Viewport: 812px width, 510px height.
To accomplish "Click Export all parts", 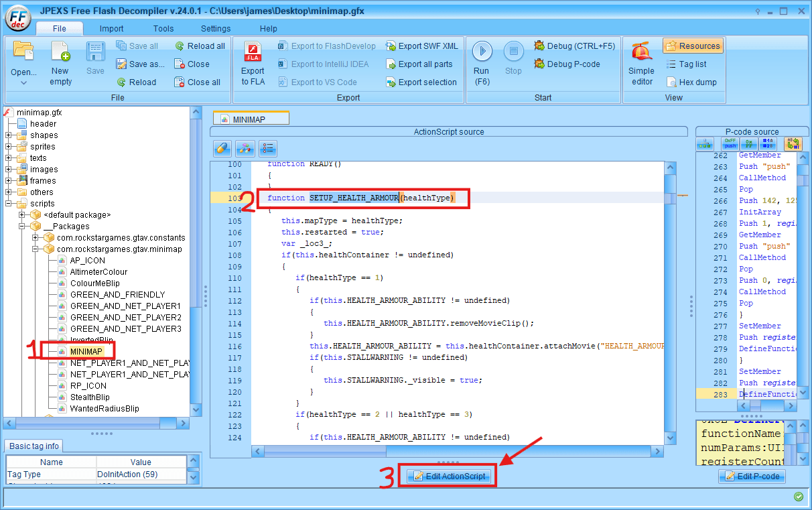I will point(419,64).
